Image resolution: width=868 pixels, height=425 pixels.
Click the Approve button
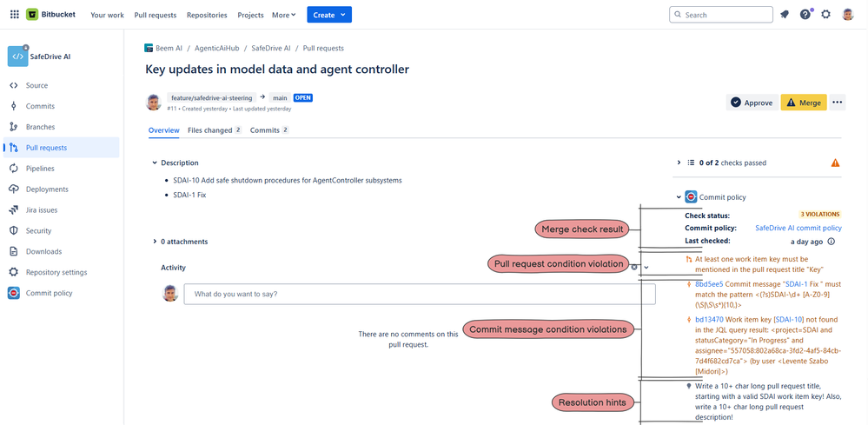(x=752, y=103)
